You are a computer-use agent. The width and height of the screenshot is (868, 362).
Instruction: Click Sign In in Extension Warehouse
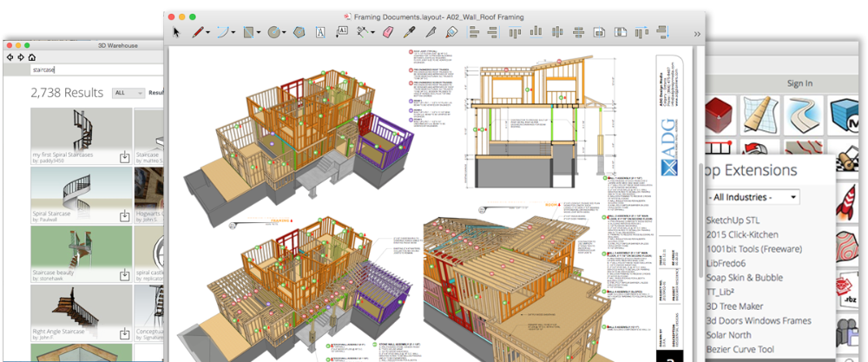pyautogui.click(x=799, y=83)
